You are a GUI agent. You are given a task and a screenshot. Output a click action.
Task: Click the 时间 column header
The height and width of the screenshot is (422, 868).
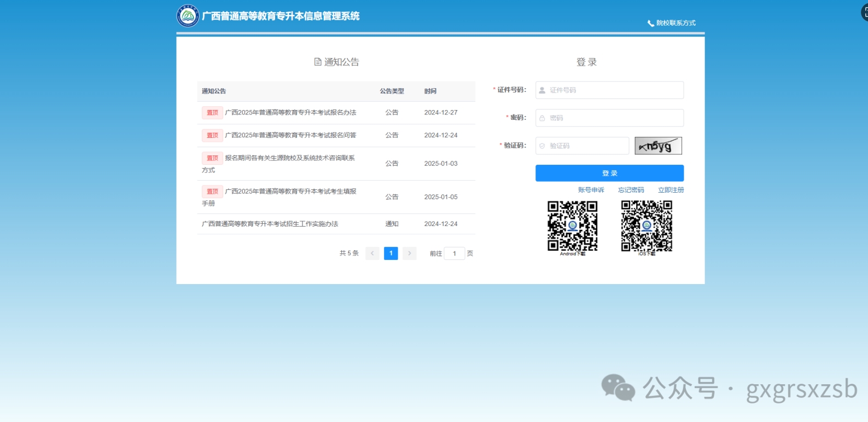(430, 91)
